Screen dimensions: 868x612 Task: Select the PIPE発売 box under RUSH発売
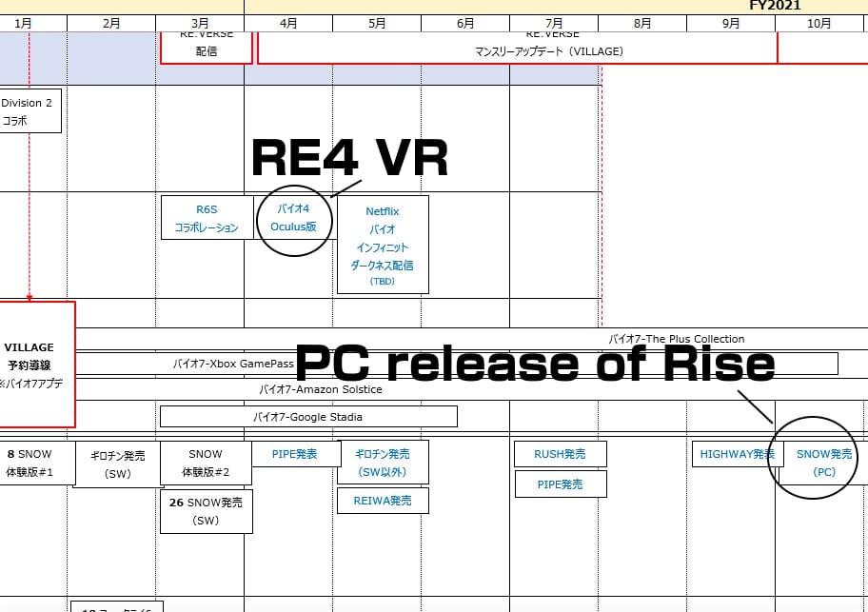(560, 484)
